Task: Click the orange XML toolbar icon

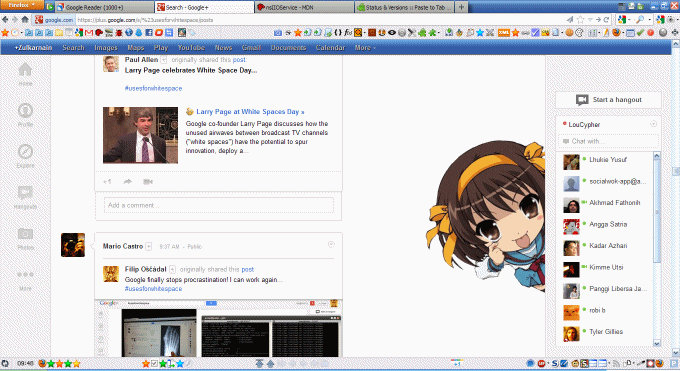Action: tap(503, 33)
